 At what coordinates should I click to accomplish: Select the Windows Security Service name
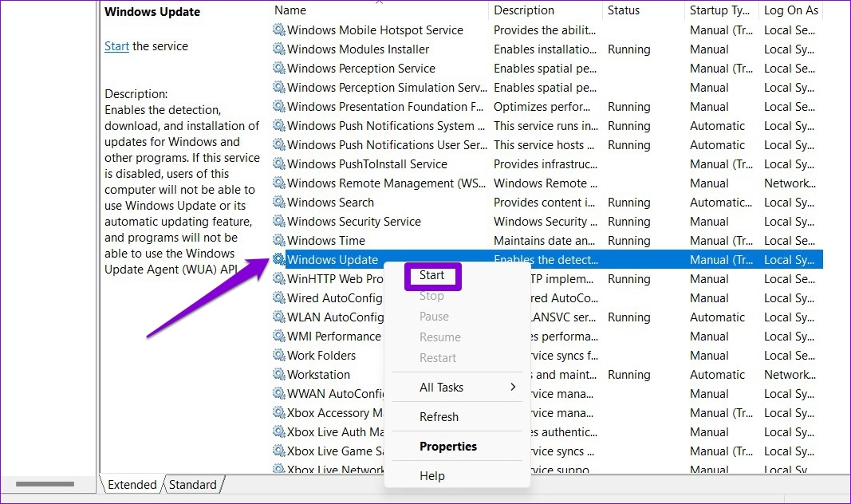354,222
